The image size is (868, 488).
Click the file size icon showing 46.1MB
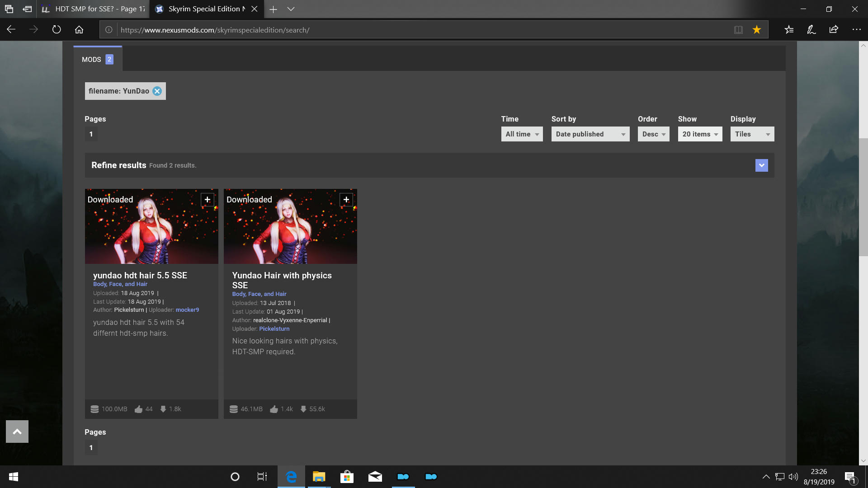[x=234, y=409]
